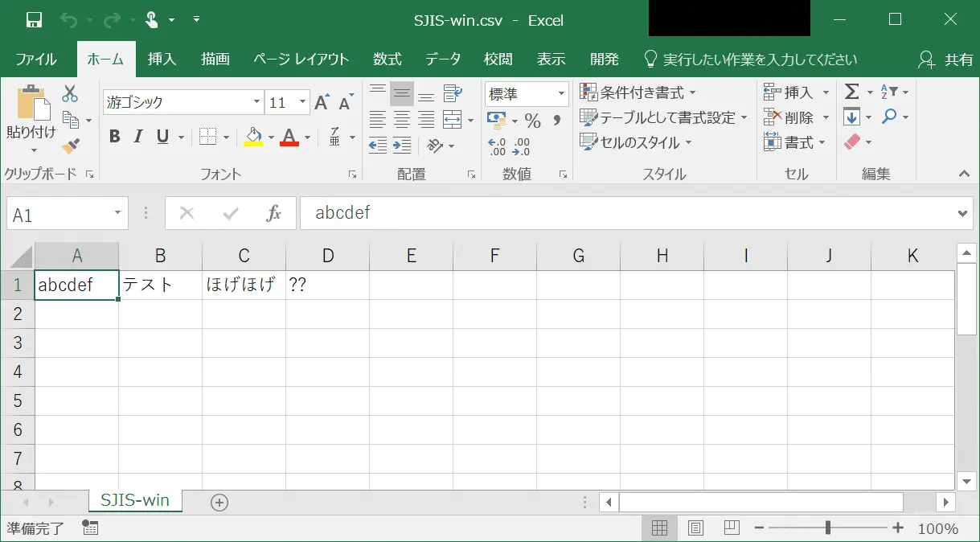Screen dimensions: 980x542
Task: Click the increase font size icon
Action: (x=322, y=102)
